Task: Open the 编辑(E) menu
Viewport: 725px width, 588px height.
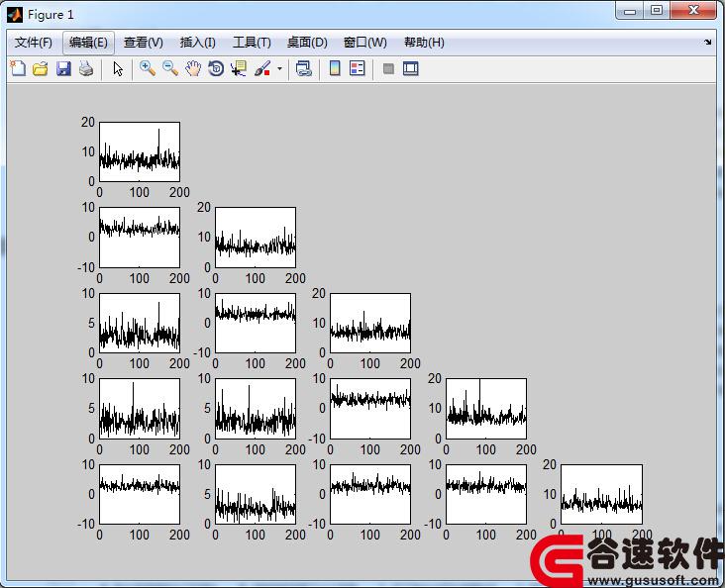Action: click(88, 43)
